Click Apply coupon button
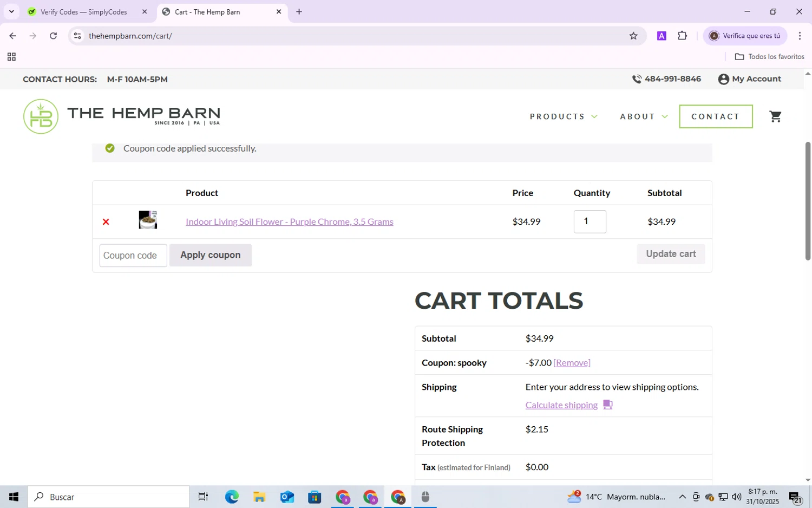 (x=211, y=255)
